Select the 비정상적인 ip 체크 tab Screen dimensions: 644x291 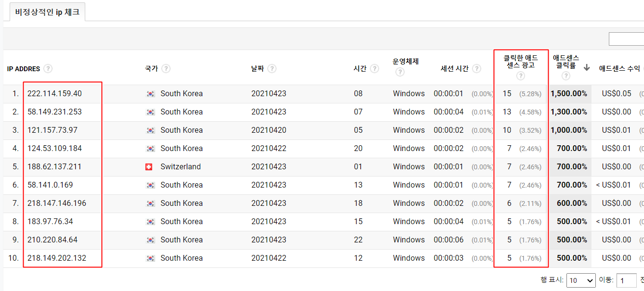(47, 12)
